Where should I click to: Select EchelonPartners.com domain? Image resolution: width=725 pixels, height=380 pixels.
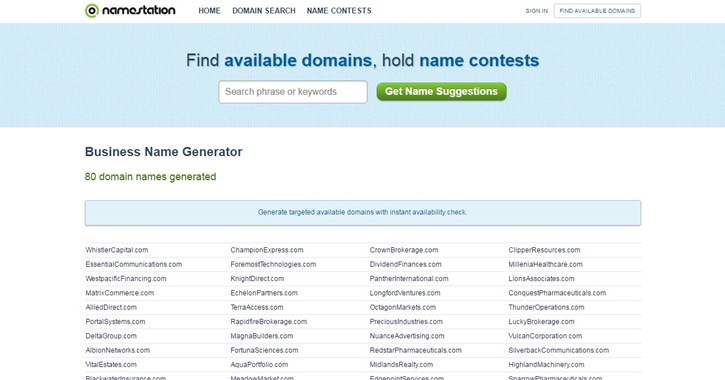point(264,293)
